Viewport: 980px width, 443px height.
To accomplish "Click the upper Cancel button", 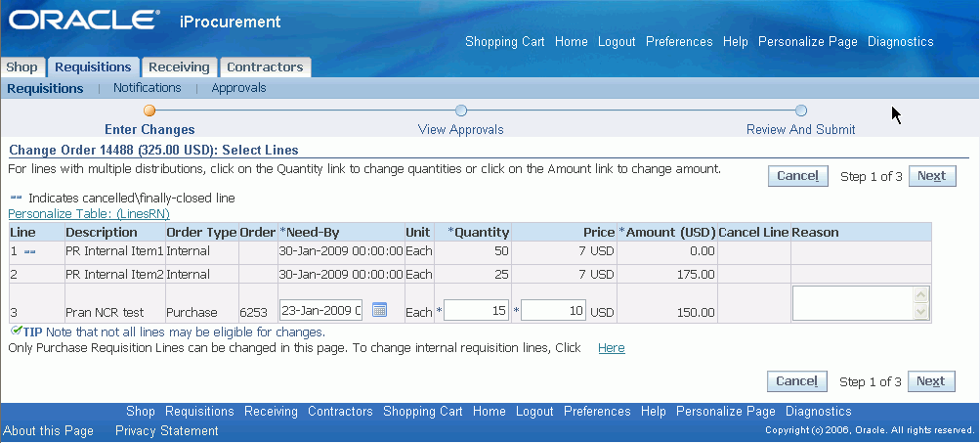I will pos(798,176).
